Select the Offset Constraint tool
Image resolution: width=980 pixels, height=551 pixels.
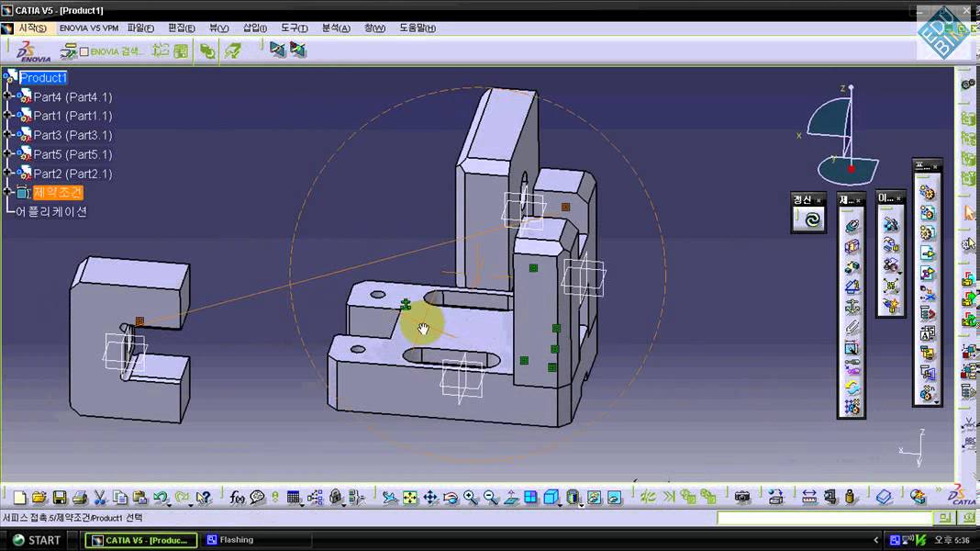[852, 267]
